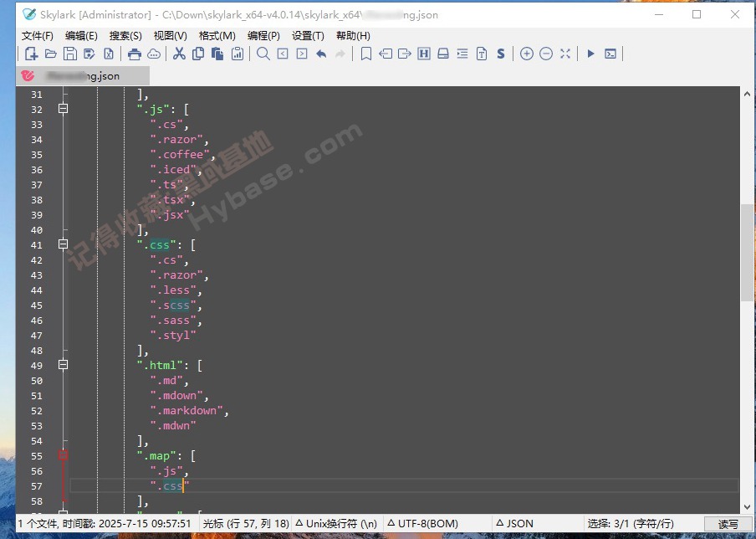Click the 读写 button in status bar
Screen dimensions: 756x539
[728, 524]
